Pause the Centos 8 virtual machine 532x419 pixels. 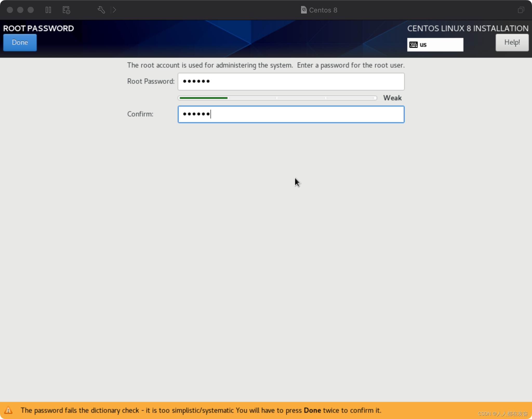tap(48, 10)
